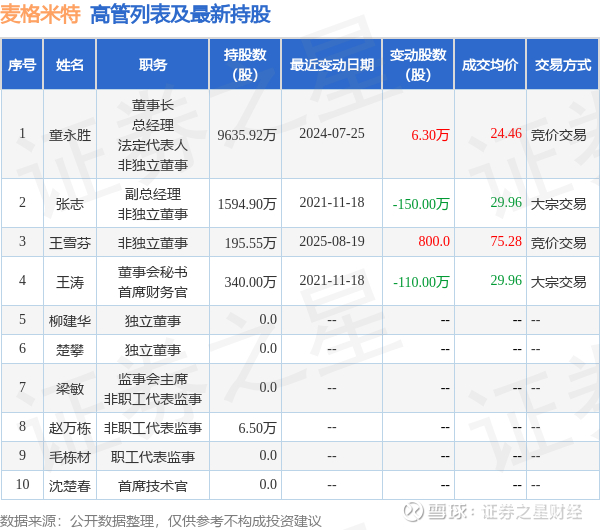Image resolution: width=600 pixels, height=530 pixels.
Task: Click 王涛's average price 29.96
Action: coord(506,280)
